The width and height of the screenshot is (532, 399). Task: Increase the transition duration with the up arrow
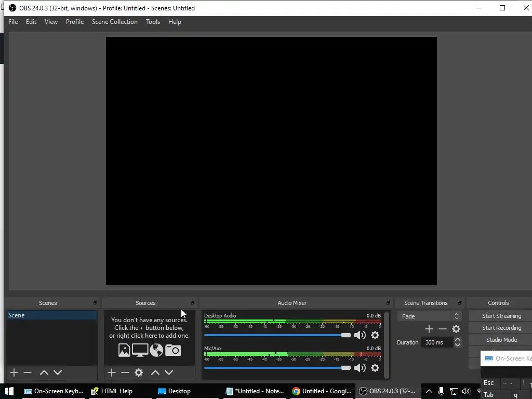click(x=457, y=340)
